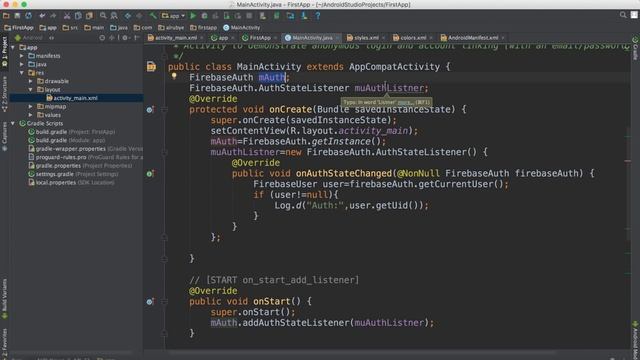Expand the values folder
Viewport: 640px width, 360px height.
31,115
